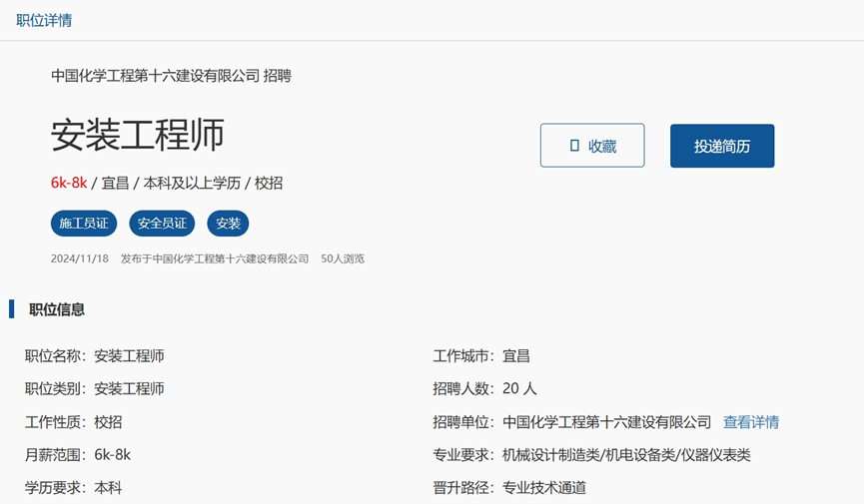The height and width of the screenshot is (504, 864).
Task: Click the 安装工程师 job title heading
Action: (137, 135)
